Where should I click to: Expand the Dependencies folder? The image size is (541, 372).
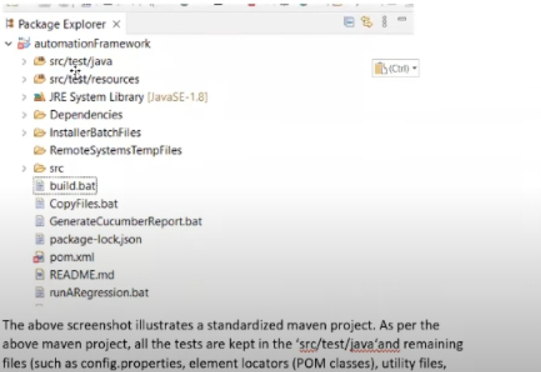pos(24,115)
